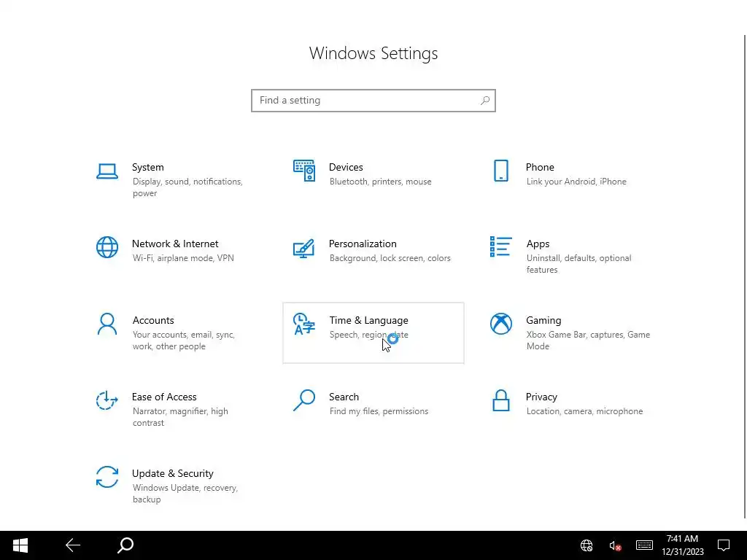Click the Personalization paintbrush icon
The image size is (747, 560).
pyautogui.click(x=304, y=248)
